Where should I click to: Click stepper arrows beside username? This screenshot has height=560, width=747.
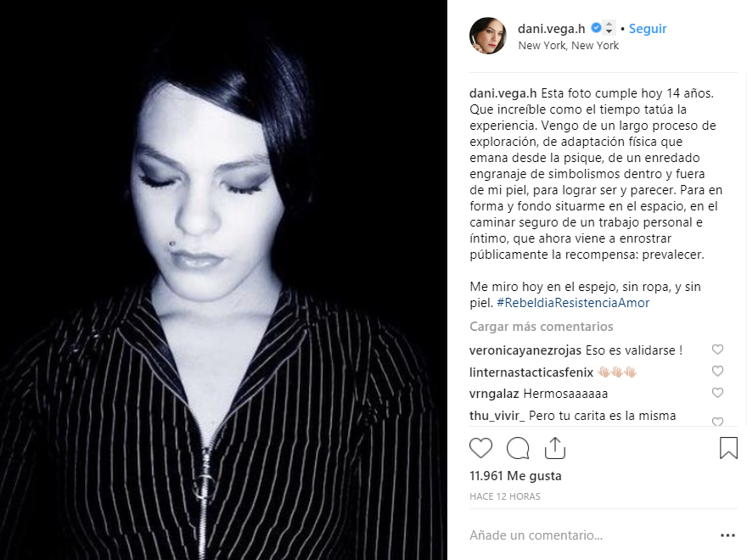(x=609, y=28)
